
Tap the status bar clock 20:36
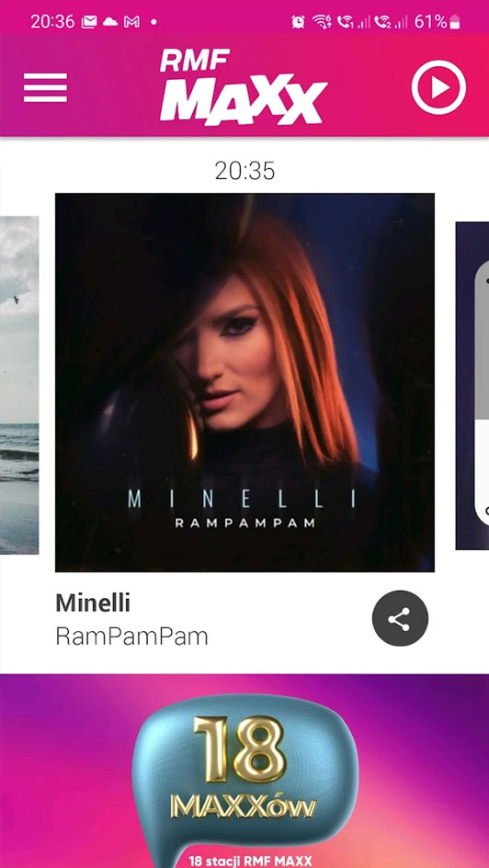52,22
